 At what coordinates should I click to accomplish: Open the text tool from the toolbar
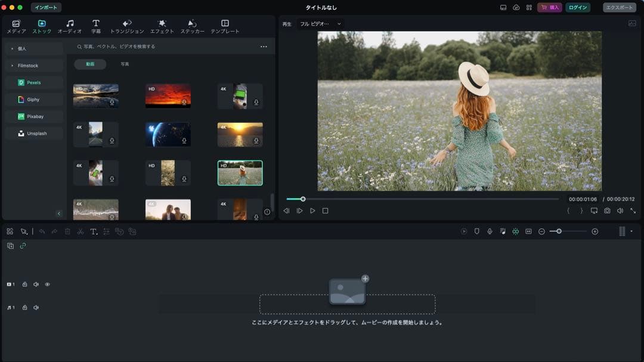[x=94, y=231]
